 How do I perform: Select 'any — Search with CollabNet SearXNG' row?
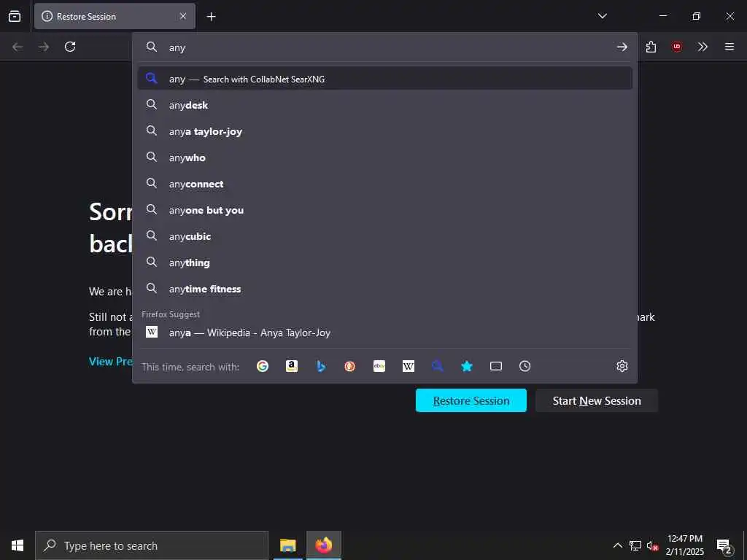[x=385, y=79]
